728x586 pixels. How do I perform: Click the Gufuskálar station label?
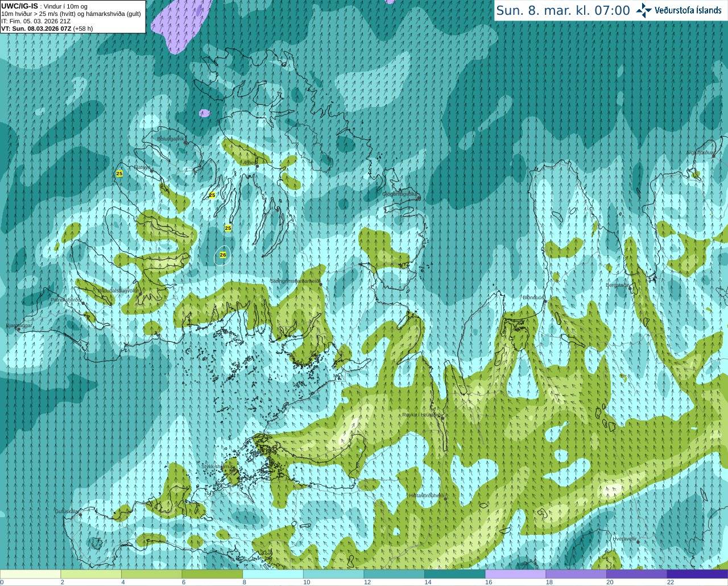pos(67,511)
